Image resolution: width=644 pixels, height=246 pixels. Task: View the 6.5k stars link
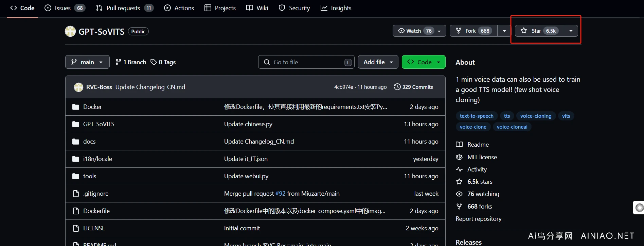pyautogui.click(x=474, y=182)
